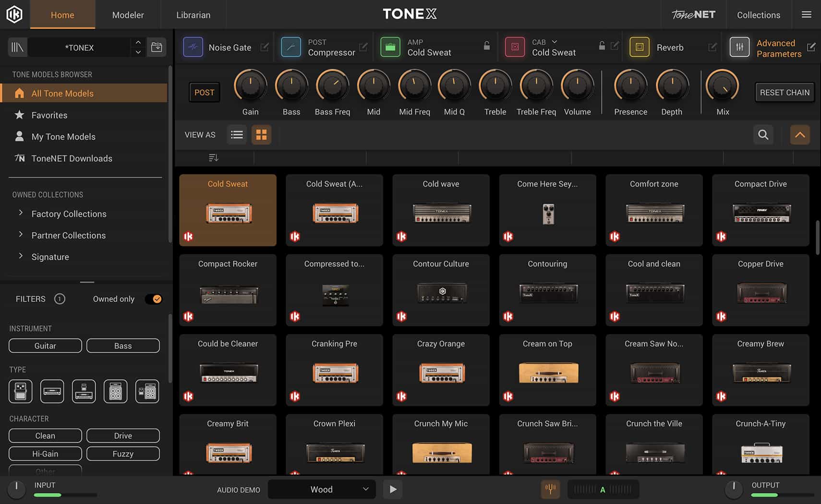Switch to the Modeler tab
The height and width of the screenshot is (504, 821).
(x=128, y=15)
